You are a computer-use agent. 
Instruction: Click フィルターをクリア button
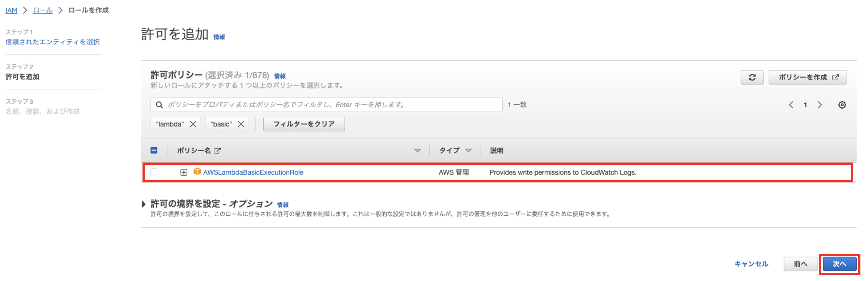click(x=304, y=124)
